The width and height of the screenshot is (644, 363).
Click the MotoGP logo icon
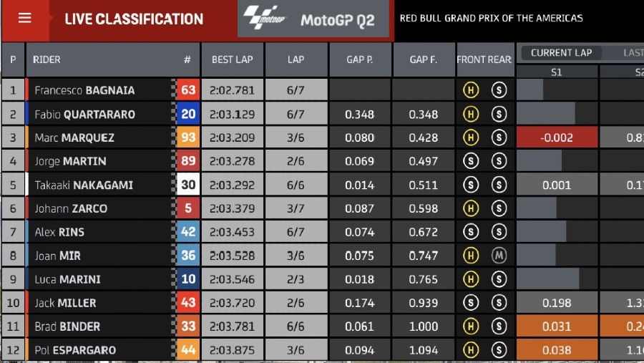(263, 18)
